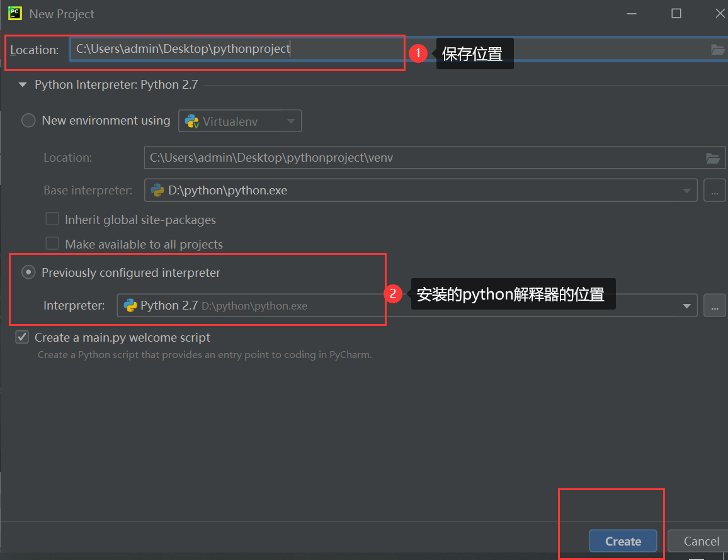Collapse the Python Interpreter section
Screen dimensions: 728x560
click(x=22, y=85)
